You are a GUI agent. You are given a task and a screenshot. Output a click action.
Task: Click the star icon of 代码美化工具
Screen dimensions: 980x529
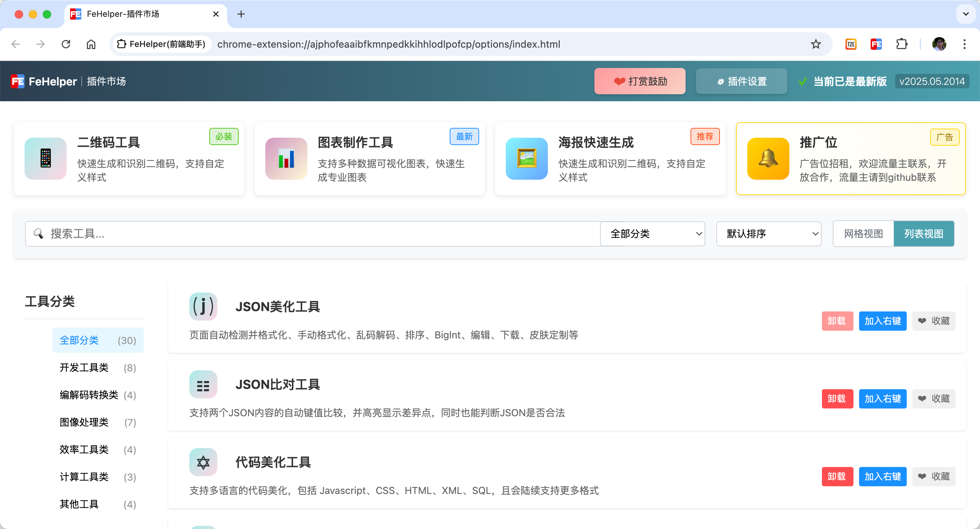pyautogui.click(x=203, y=462)
